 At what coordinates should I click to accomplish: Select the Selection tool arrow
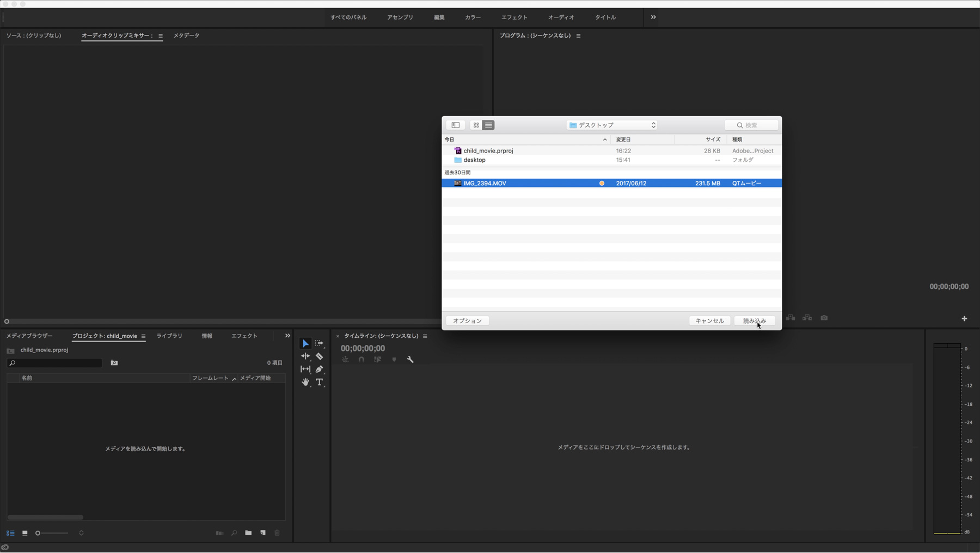click(305, 343)
